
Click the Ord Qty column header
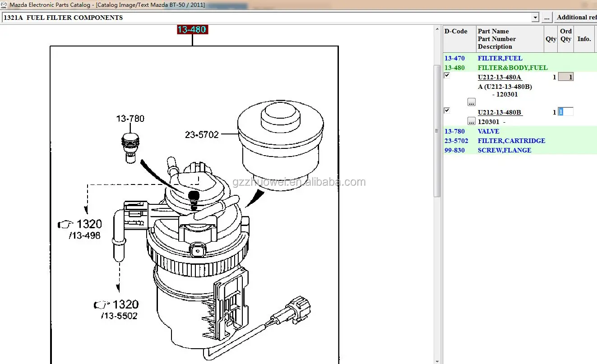566,39
